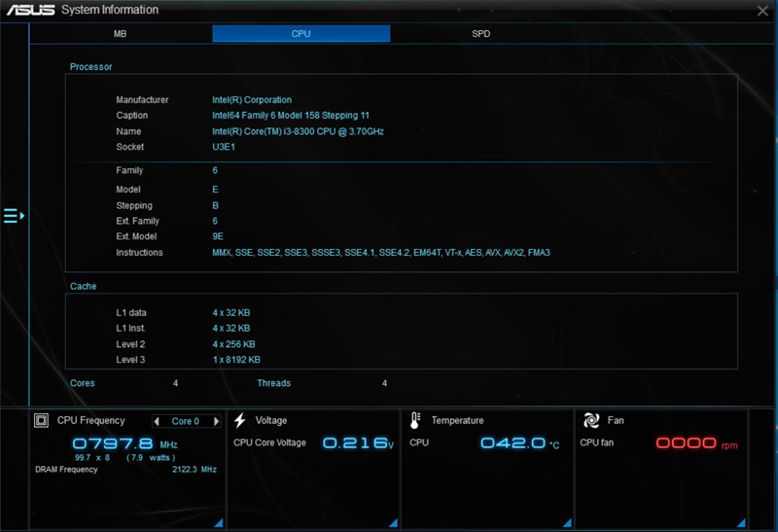Click the Temperature thermometer icon
The height and width of the screenshot is (532, 778).
415,420
